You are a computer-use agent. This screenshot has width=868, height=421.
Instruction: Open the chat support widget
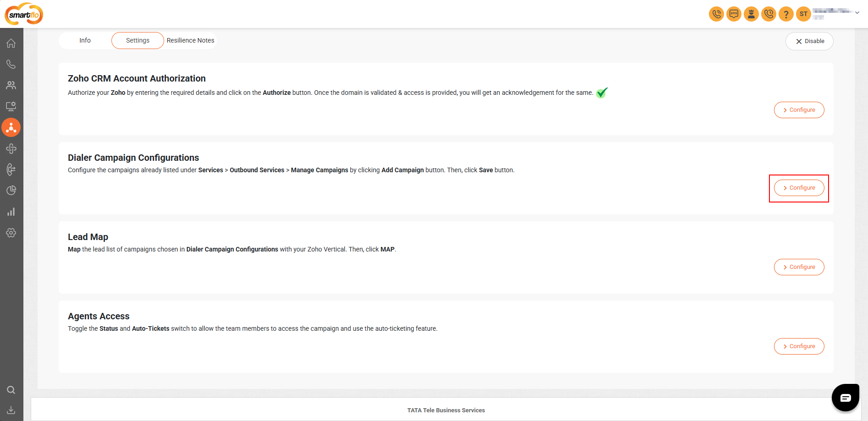pyautogui.click(x=846, y=398)
